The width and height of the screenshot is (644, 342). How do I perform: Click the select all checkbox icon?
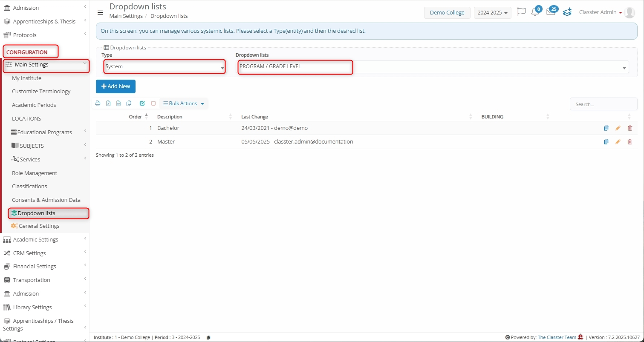pyautogui.click(x=142, y=103)
